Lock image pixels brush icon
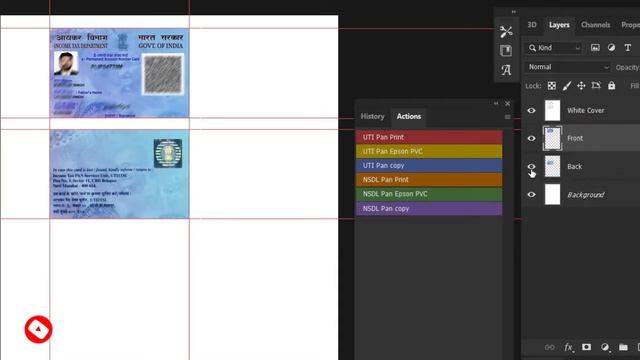640x360 pixels. pyautogui.click(x=567, y=86)
